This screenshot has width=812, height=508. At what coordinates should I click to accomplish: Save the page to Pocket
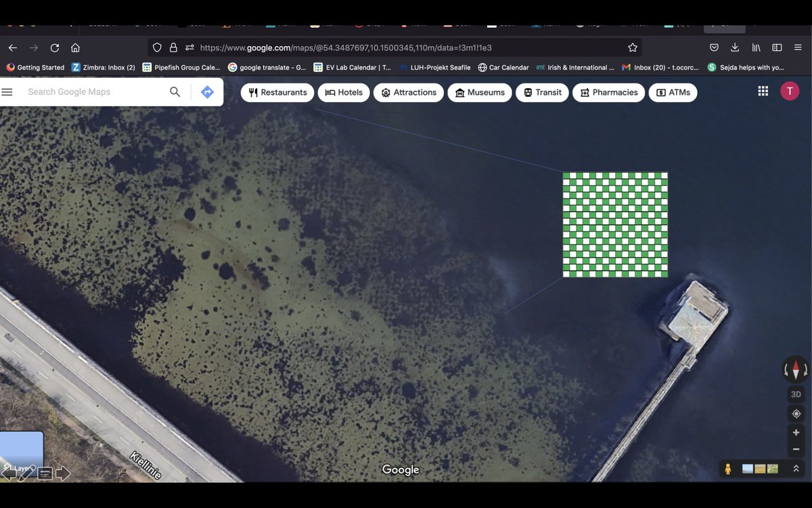pos(714,47)
